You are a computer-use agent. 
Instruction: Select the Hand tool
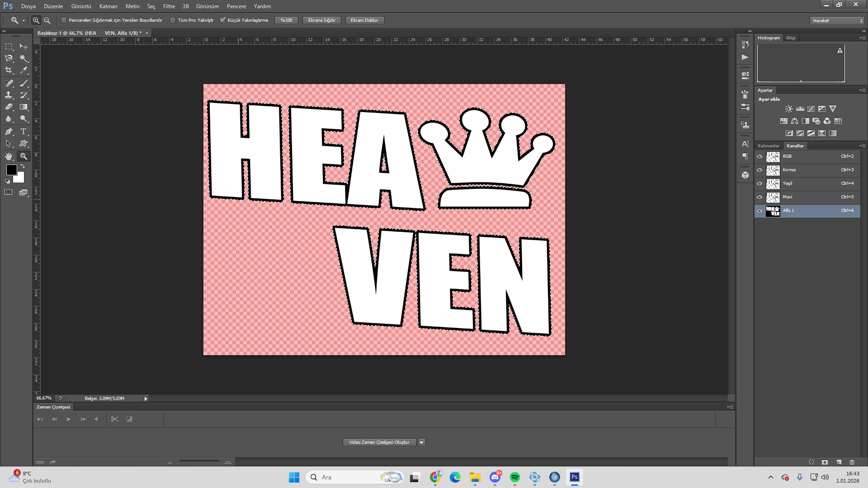9,156
